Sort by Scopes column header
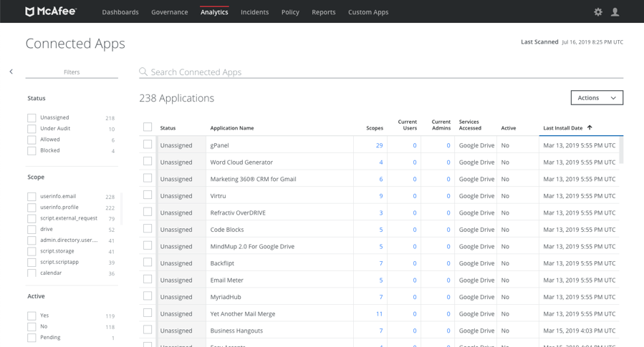Screen dimensions: 644x347 point(375,128)
